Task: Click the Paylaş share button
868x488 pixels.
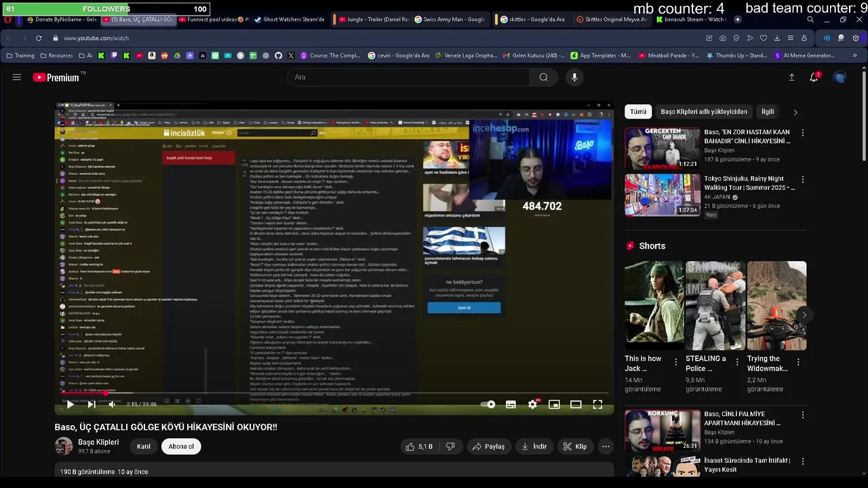Action: click(x=489, y=447)
